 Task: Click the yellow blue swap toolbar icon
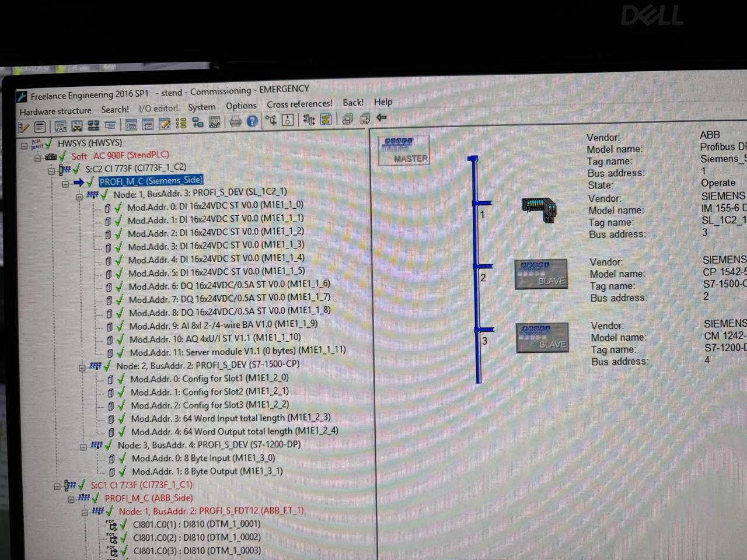pyautogui.click(x=326, y=119)
